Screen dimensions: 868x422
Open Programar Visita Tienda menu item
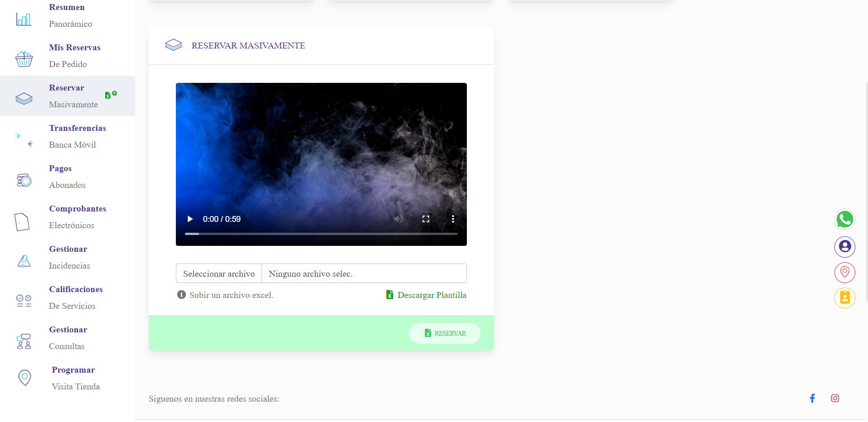click(x=75, y=378)
